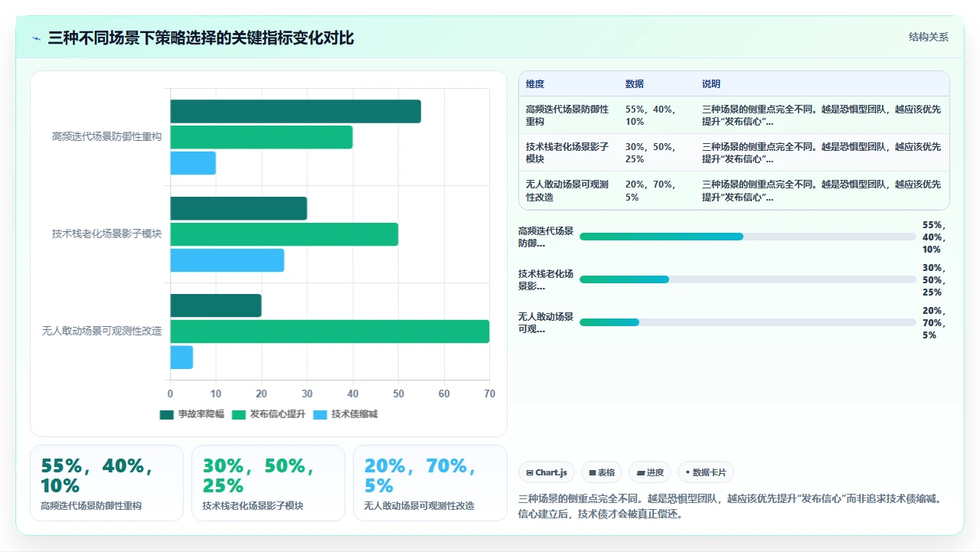The height and width of the screenshot is (552, 980).
Task: Click the 技术债缩减 bar for 高频迭代场景
Action: pos(193,163)
